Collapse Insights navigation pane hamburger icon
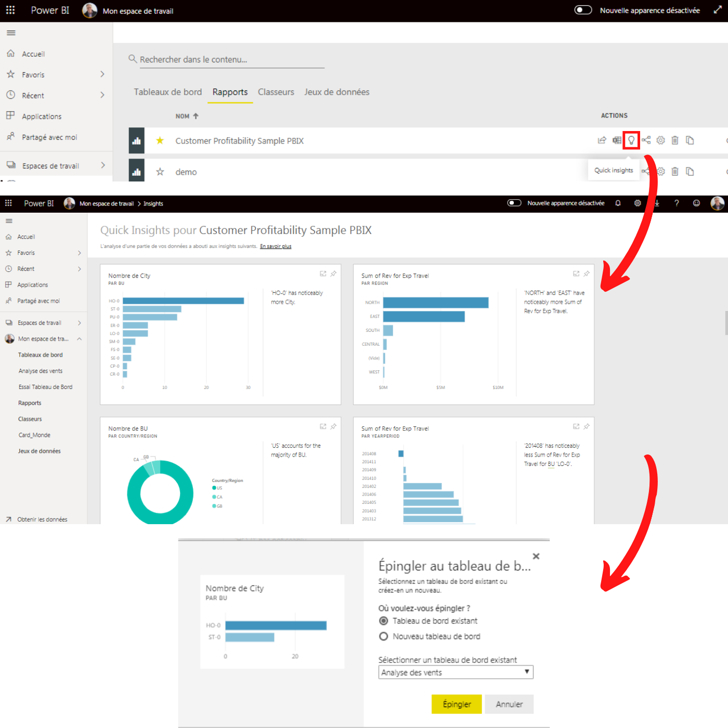728x728 pixels. point(9,221)
